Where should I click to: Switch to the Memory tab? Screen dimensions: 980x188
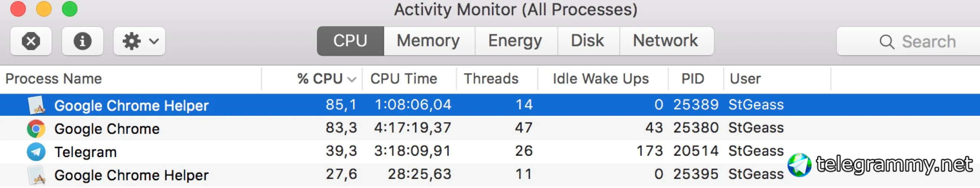click(x=429, y=41)
